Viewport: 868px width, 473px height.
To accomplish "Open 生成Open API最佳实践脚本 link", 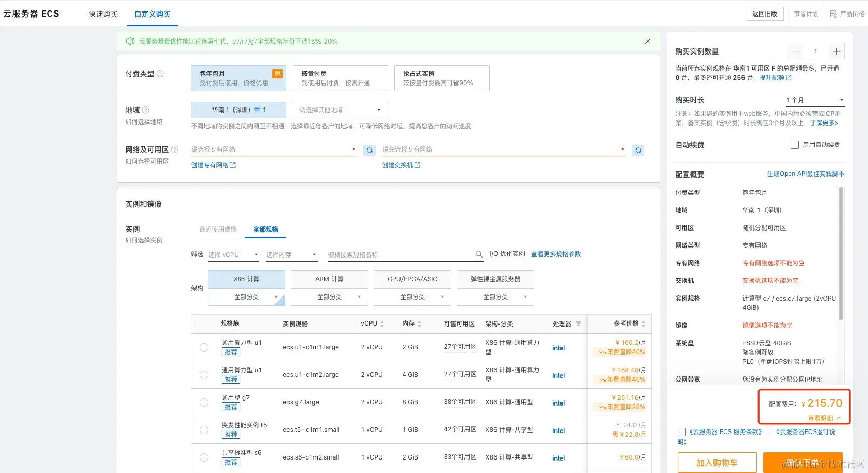I will (x=806, y=174).
